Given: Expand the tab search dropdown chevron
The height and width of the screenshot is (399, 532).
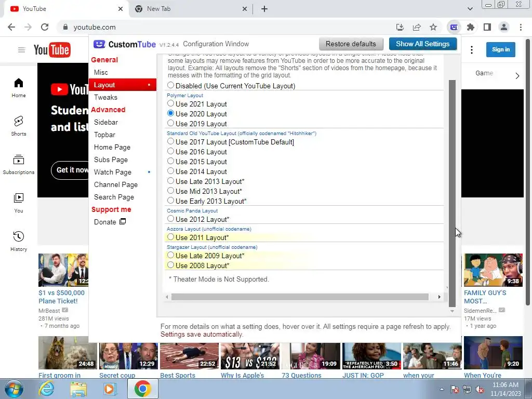Looking at the screenshot, I should tap(470, 9).
